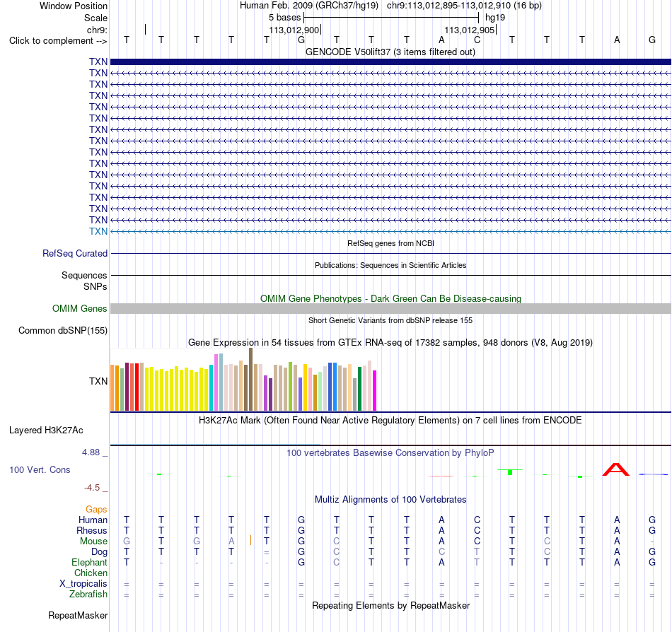Open the GTEx Gene Expression in 54 tissues title
672x632 pixels.
(390, 343)
